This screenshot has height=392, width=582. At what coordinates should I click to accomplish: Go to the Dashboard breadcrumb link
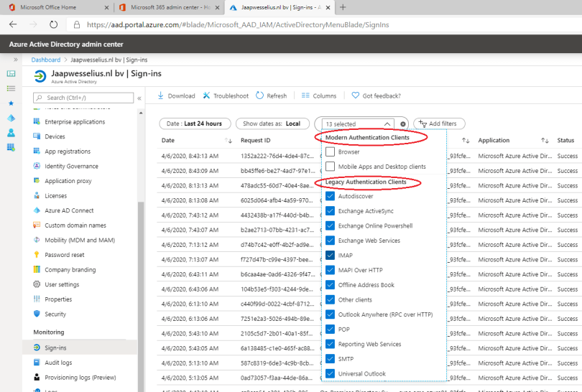(x=46, y=60)
